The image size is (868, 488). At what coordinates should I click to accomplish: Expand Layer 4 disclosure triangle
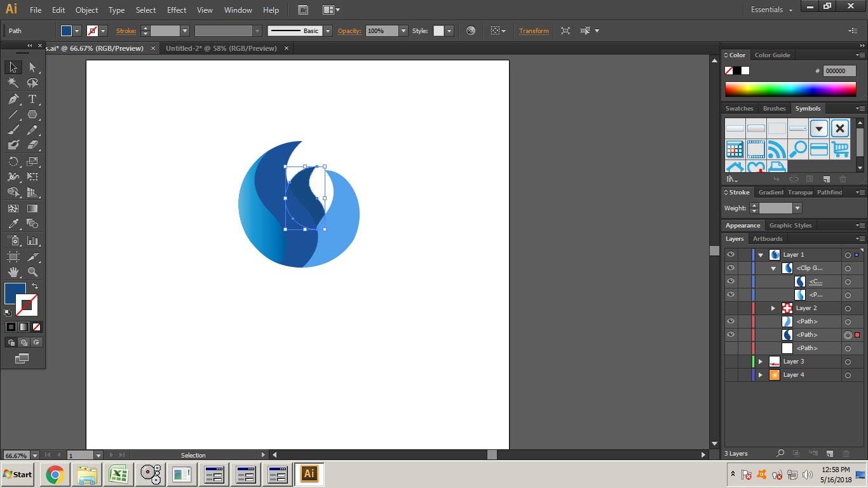point(761,375)
